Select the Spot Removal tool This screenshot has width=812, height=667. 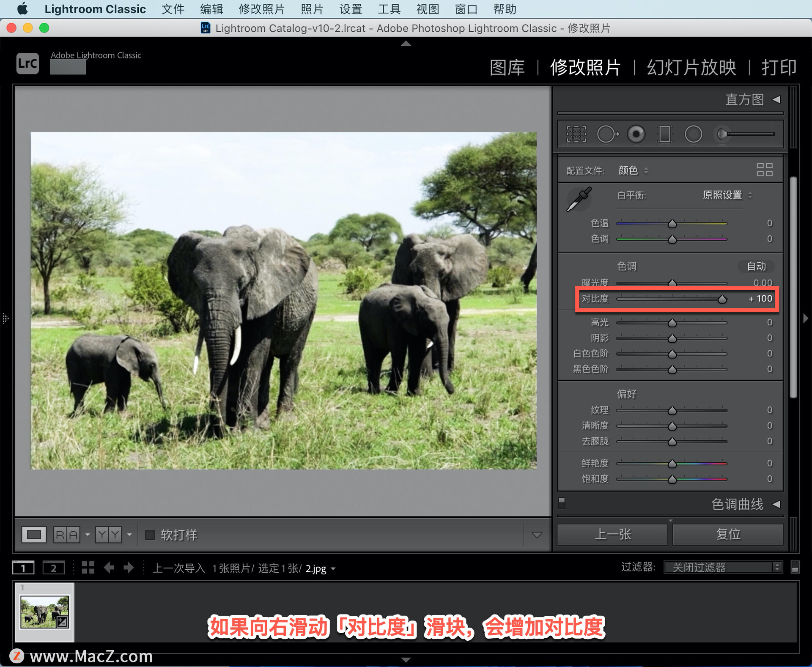[x=607, y=134]
